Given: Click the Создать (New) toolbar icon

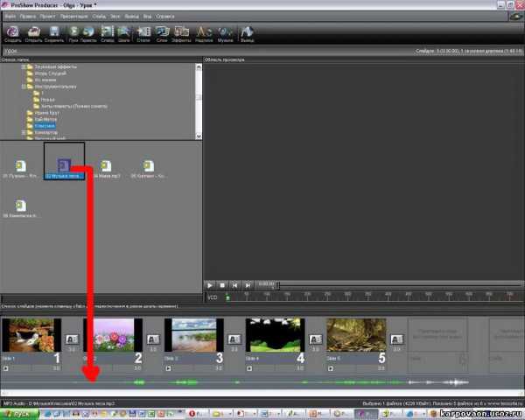Looking at the screenshot, I should pyautogui.click(x=13, y=33).
